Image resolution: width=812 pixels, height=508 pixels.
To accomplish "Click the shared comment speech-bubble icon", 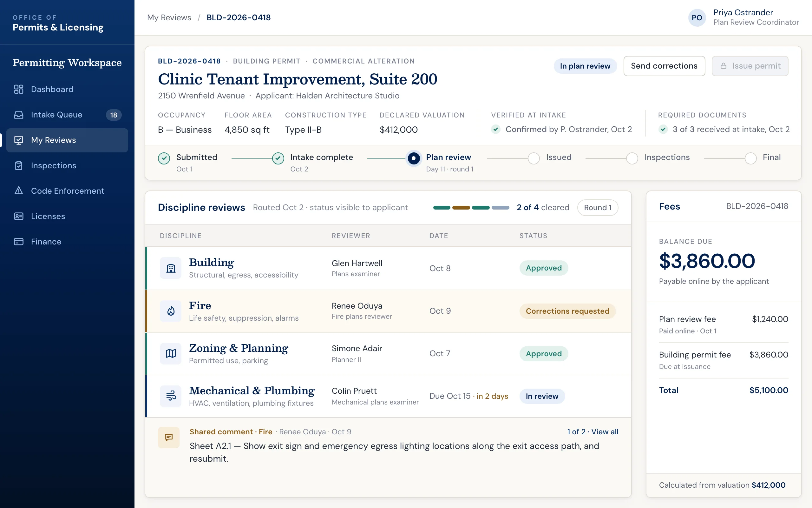I will [x=169, y=438].
